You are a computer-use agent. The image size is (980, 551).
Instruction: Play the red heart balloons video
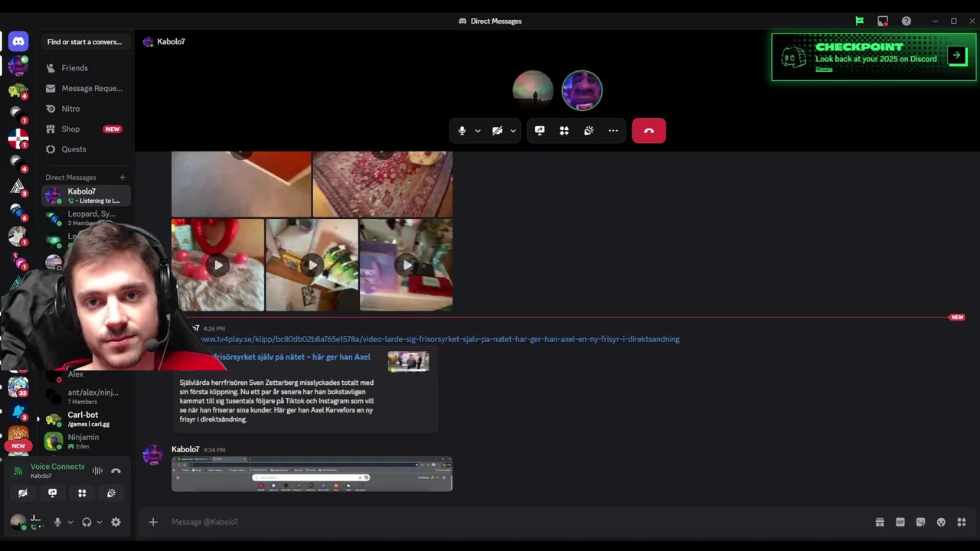[x=217, y=265]
